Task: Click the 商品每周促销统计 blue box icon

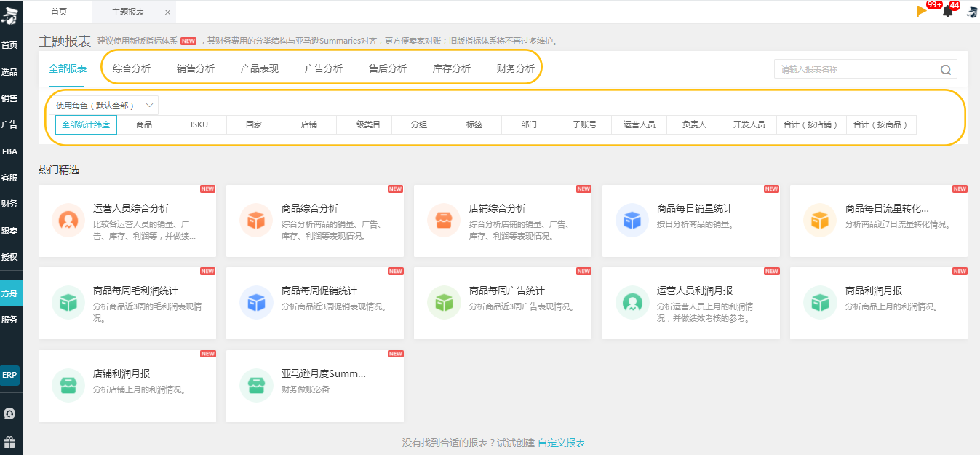Action: 256,302
